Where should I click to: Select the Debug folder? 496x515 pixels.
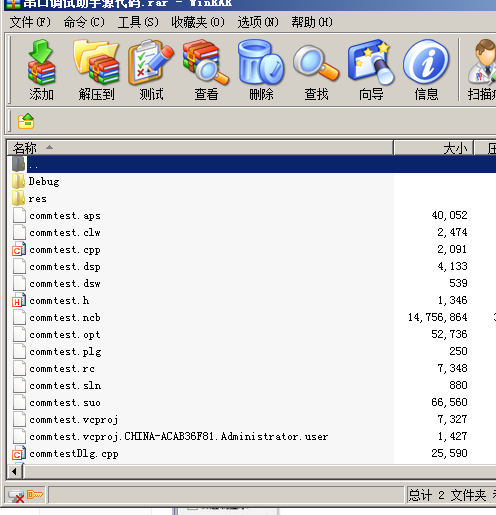[44, 181]
